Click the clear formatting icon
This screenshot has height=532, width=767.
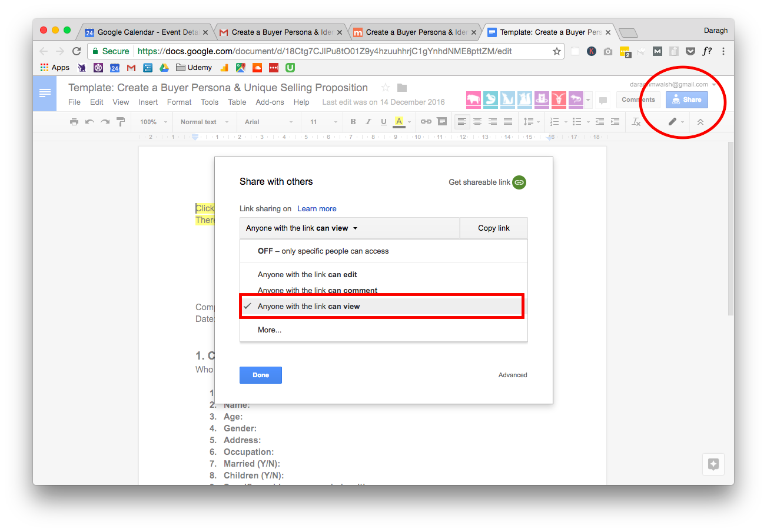[x=636, y=122]
